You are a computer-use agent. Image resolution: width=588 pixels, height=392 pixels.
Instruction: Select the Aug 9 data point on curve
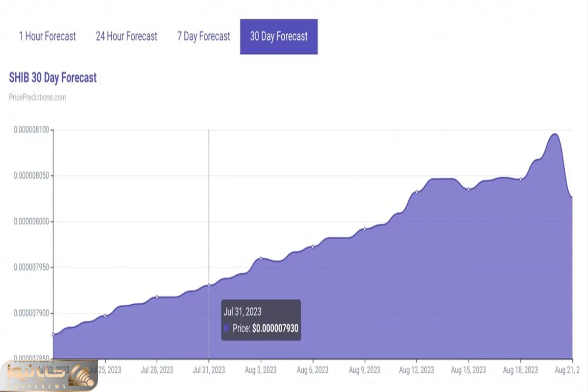[365, 229]
